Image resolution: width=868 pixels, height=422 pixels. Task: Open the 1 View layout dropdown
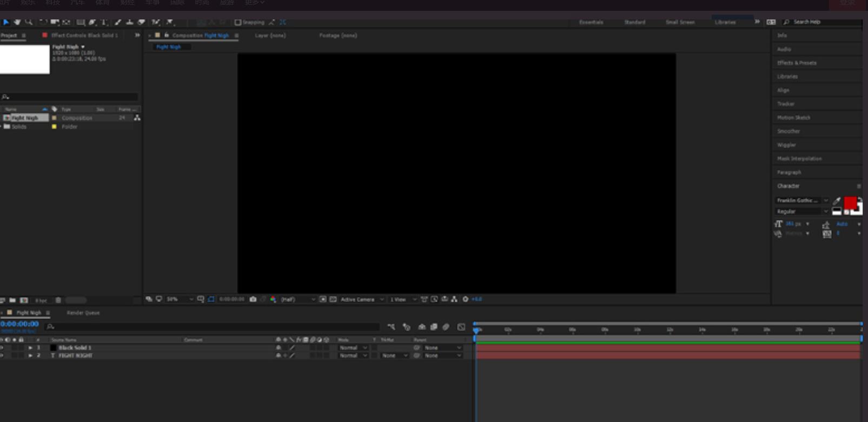403,299
